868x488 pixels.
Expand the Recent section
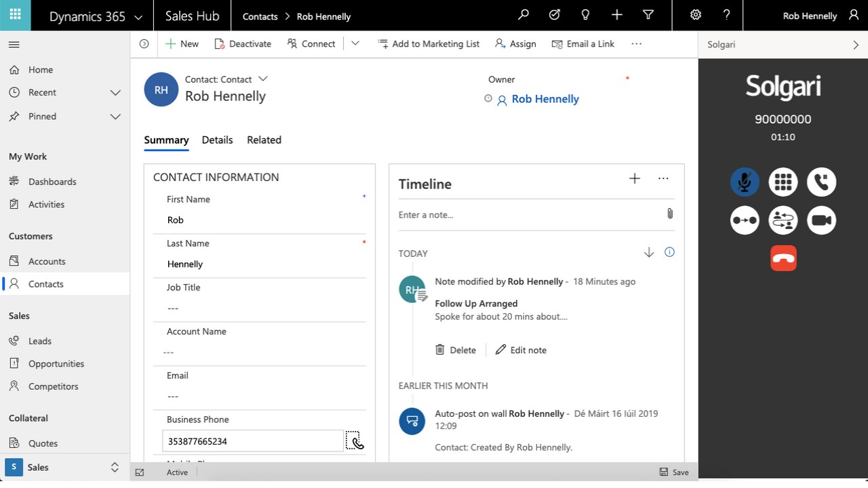(115, 93)
